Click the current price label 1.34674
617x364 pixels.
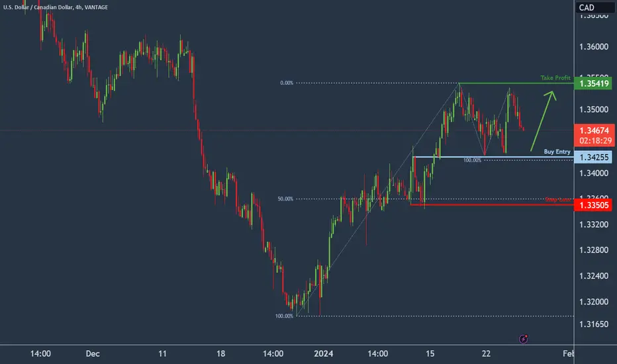tap(594, 130)
